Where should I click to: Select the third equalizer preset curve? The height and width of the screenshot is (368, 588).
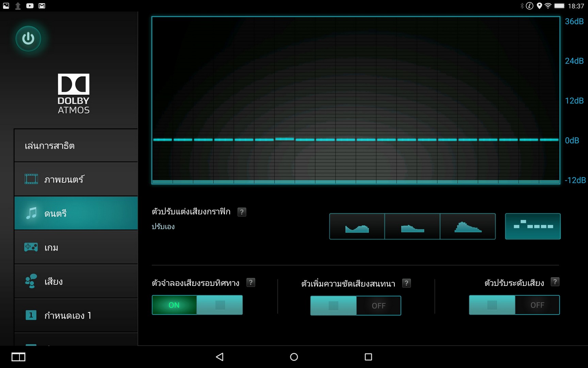(468, 227)
